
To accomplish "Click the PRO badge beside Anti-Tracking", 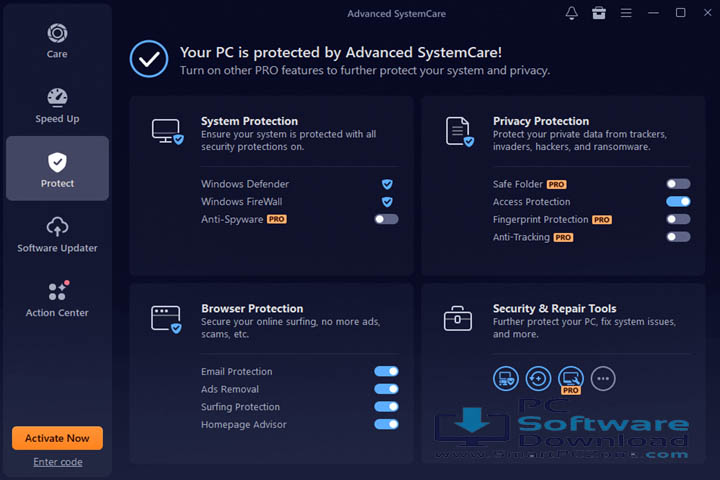I will click(563, 237).
